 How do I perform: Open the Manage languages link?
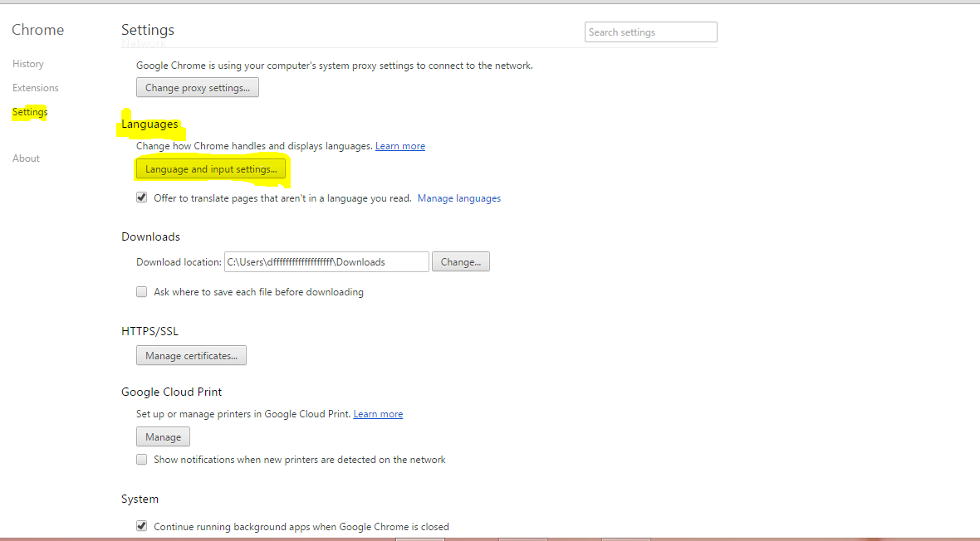coord(458,198)
